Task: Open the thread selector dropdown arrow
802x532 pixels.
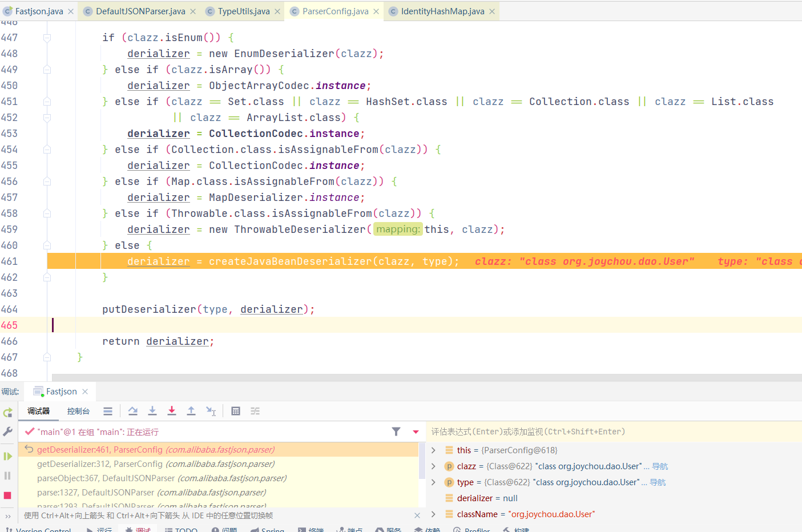Action: 416,432
